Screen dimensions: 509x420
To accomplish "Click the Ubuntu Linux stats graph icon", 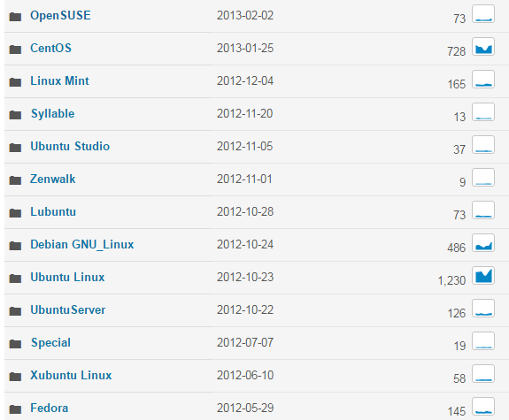I will pos(483,276).
